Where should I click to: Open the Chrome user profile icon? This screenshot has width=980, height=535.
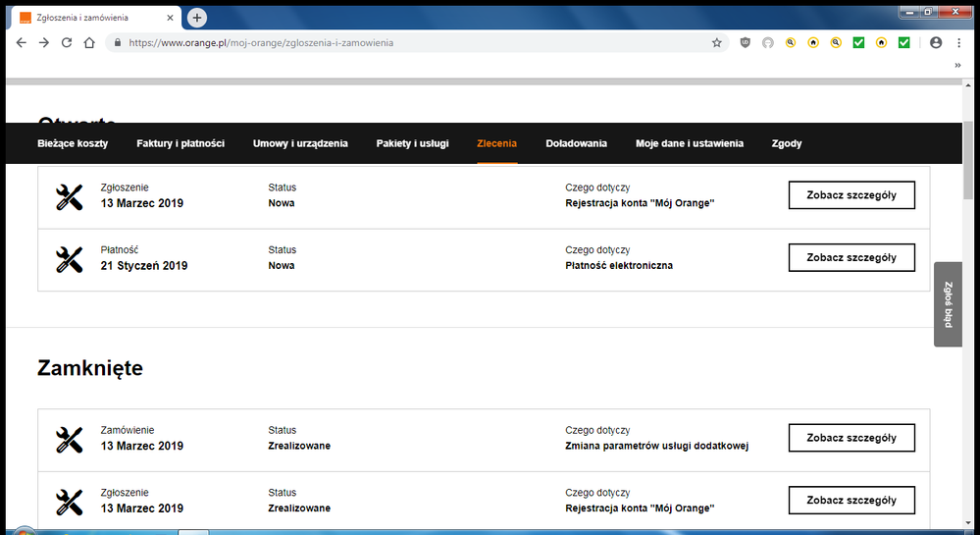(x=935, y=43)
